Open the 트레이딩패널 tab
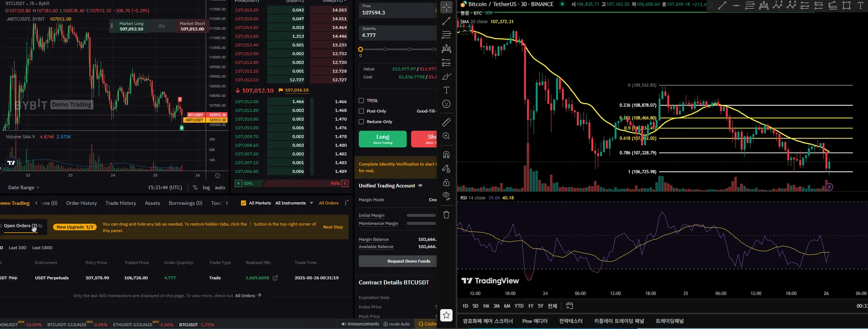868x329 pixels. 670,321
